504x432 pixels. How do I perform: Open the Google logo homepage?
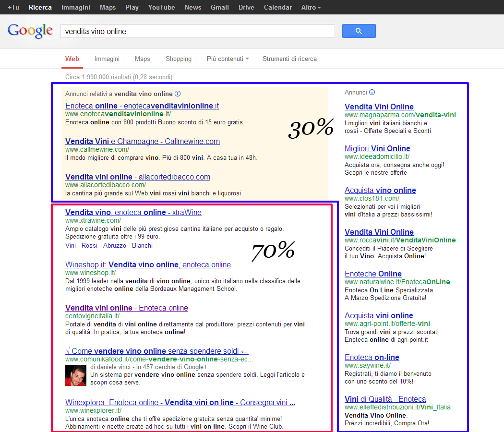[30, 31]
